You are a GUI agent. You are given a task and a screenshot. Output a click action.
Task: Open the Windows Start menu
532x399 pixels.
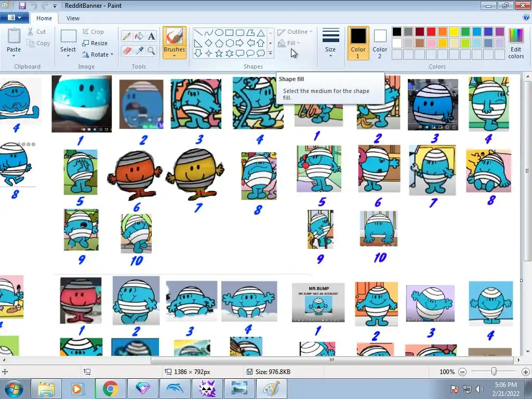14,389
